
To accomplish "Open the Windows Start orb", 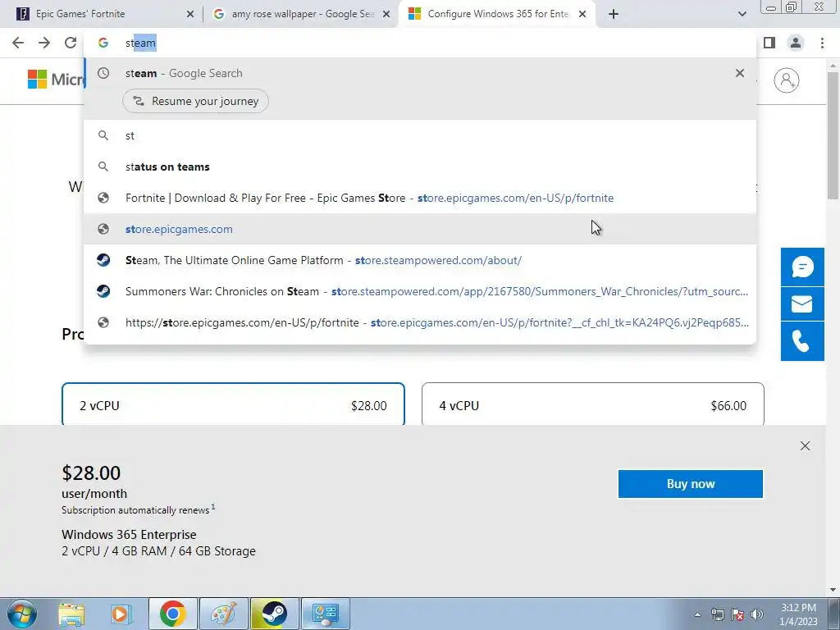I will coord(21,614).
